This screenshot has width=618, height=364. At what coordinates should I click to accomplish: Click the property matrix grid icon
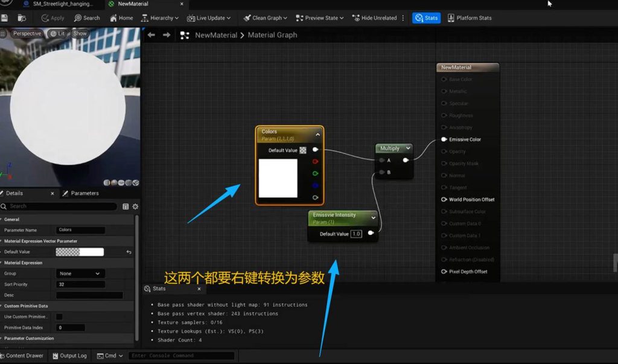coord(126,206)
